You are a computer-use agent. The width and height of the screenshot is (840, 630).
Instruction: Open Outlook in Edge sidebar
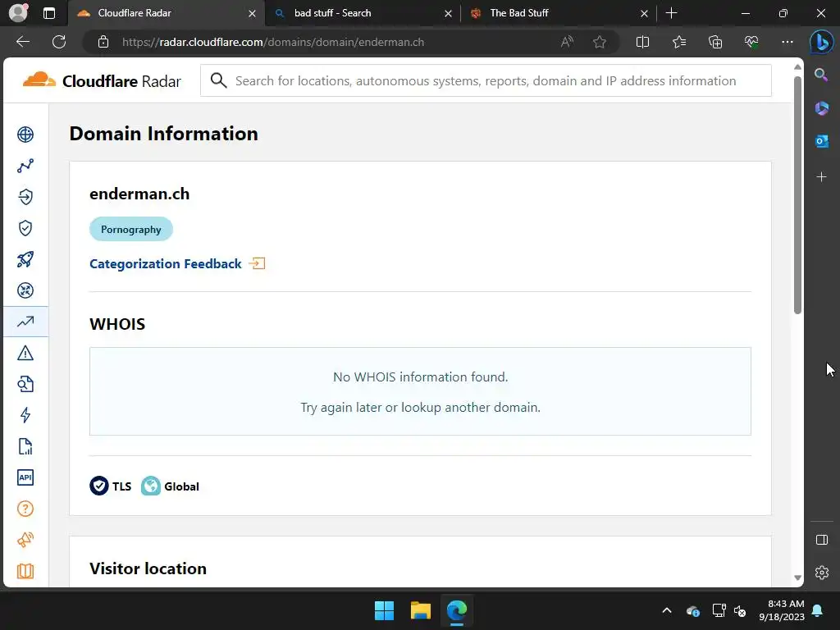point(821,141)
